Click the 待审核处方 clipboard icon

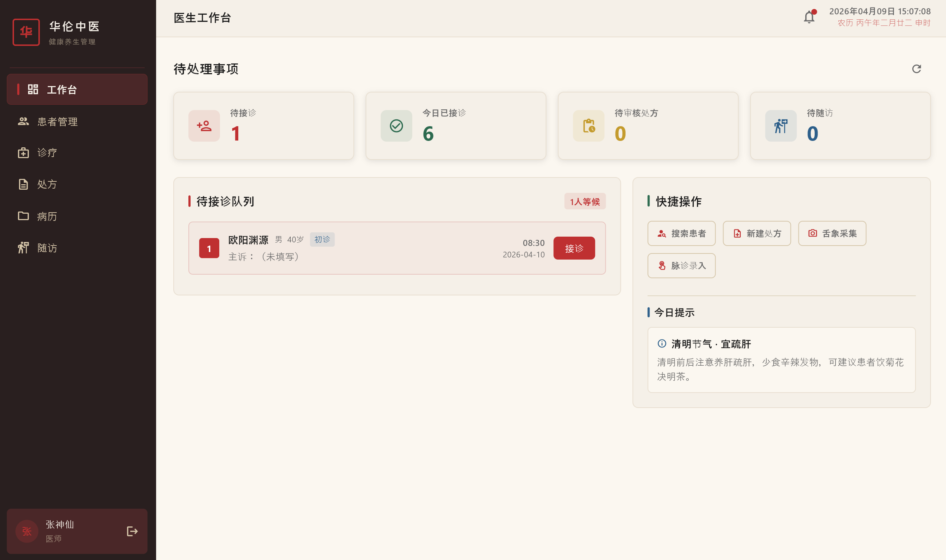pos(588,126)
